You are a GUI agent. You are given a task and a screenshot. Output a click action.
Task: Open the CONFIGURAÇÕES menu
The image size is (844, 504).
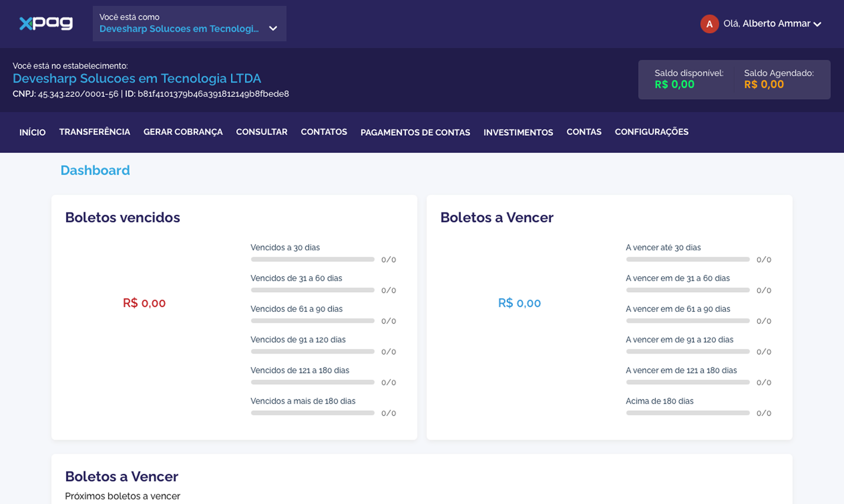pyautogui.click(x=652, y=132)
